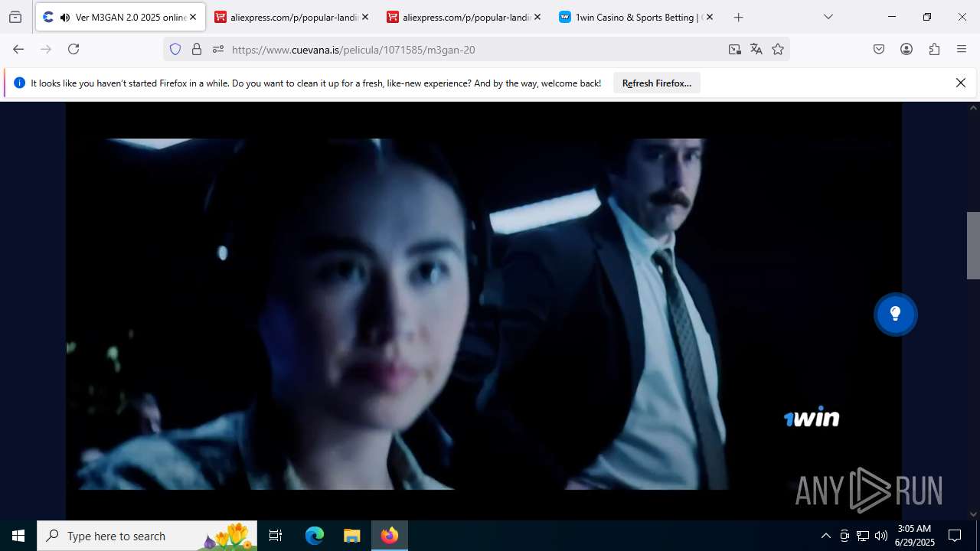
Task: Click the page vertical scrollbar thumb
Action: click(973, 245)
